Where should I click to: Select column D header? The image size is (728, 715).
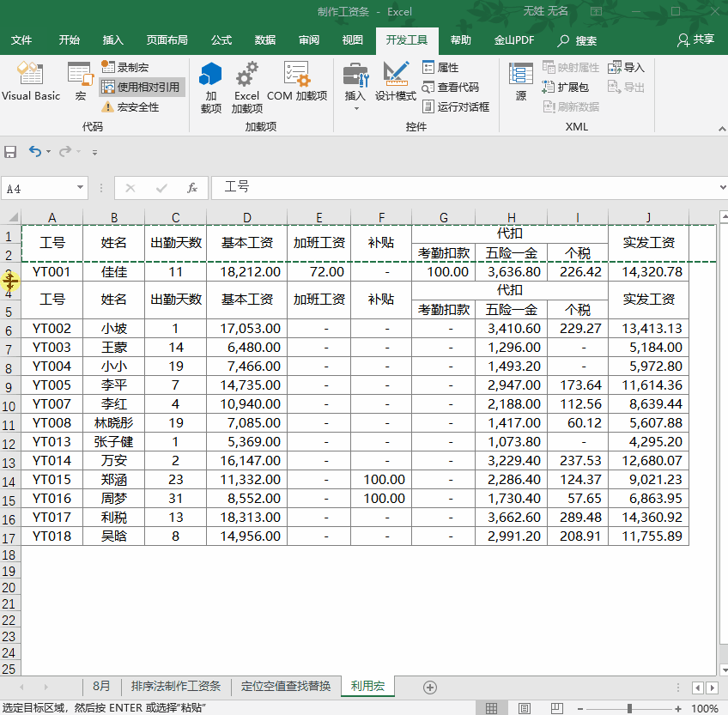pos(246,217)
